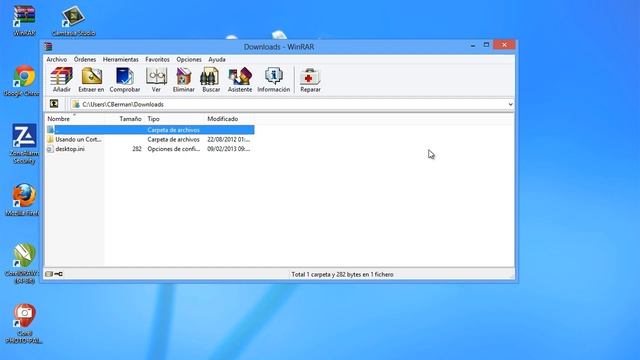Open the Archivo menu
The width and height of the screenshot is (640, 360).
point(56,59)
